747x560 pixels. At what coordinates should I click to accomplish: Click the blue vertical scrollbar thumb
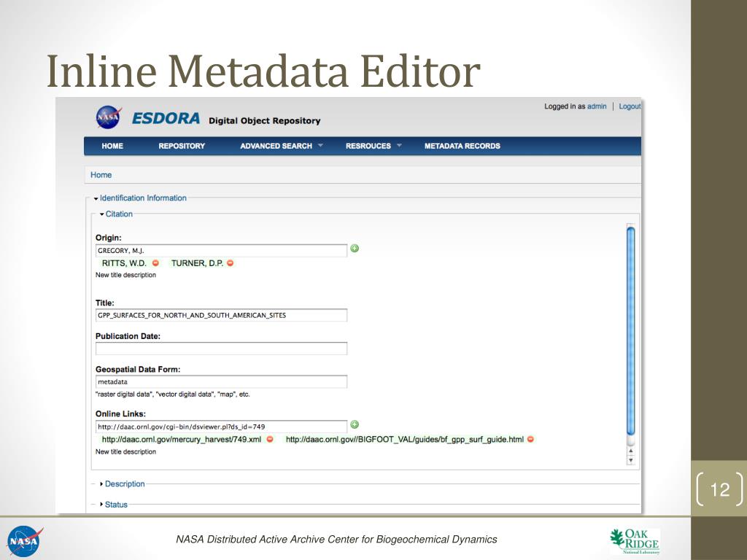[x=631, y=330]
